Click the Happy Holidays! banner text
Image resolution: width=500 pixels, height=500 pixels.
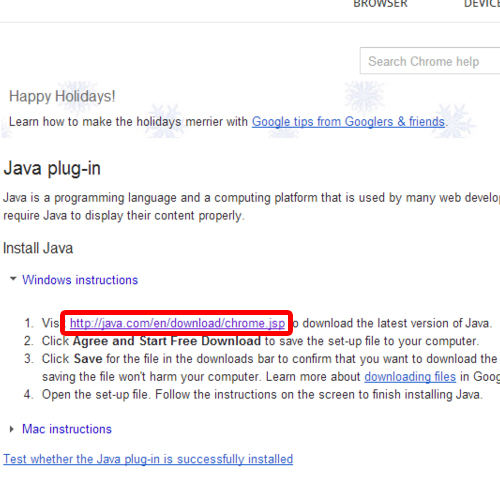[x=62, y=96]
